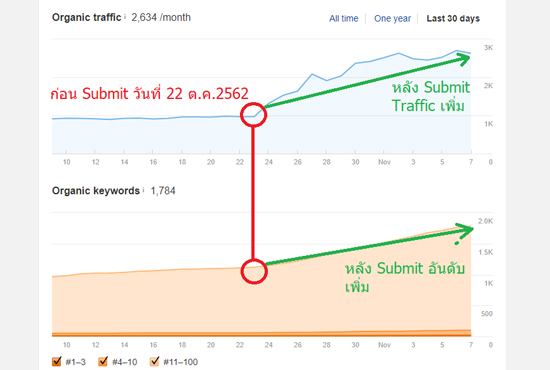Click the Organic keywords heading
Screen dimensions: 550x370
(96, 190)
